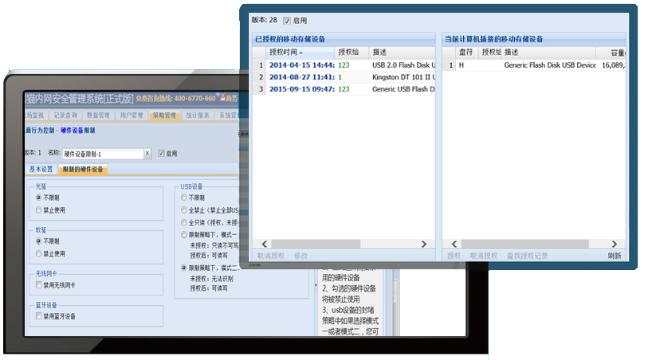Open the 统计报表 menu
This screenshot has width=645, height=360.
click(197, 115)
